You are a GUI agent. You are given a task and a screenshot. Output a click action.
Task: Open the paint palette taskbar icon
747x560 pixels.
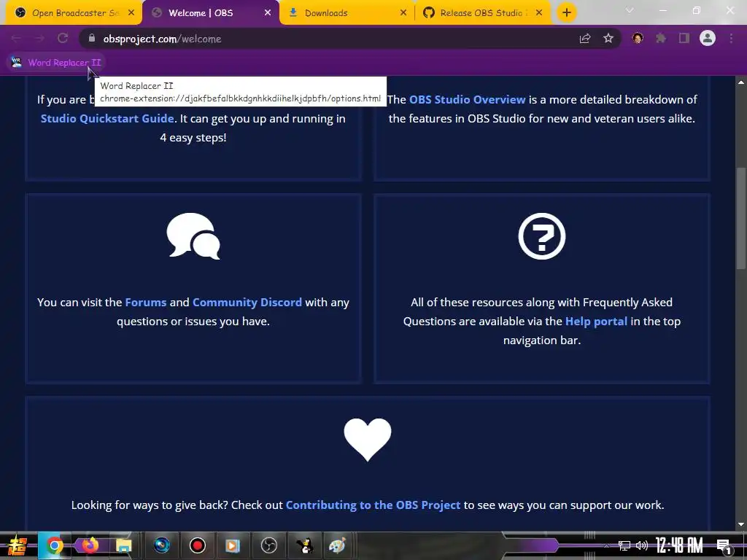pyautogui.click(x=337, y=545)
